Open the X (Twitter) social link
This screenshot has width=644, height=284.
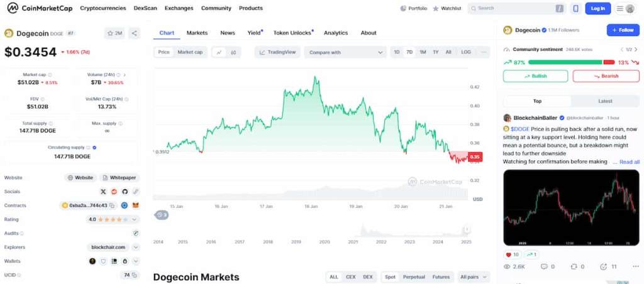click(104, 191)
